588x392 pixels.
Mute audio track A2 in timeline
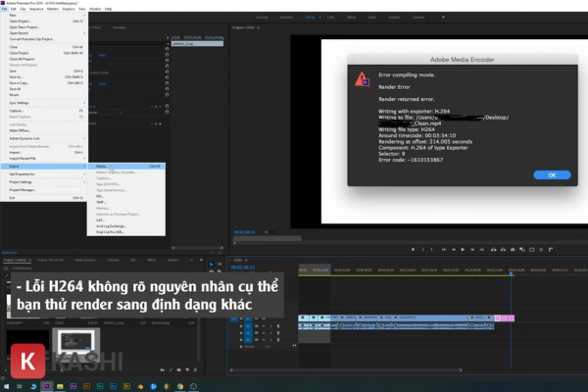(264, 333)
